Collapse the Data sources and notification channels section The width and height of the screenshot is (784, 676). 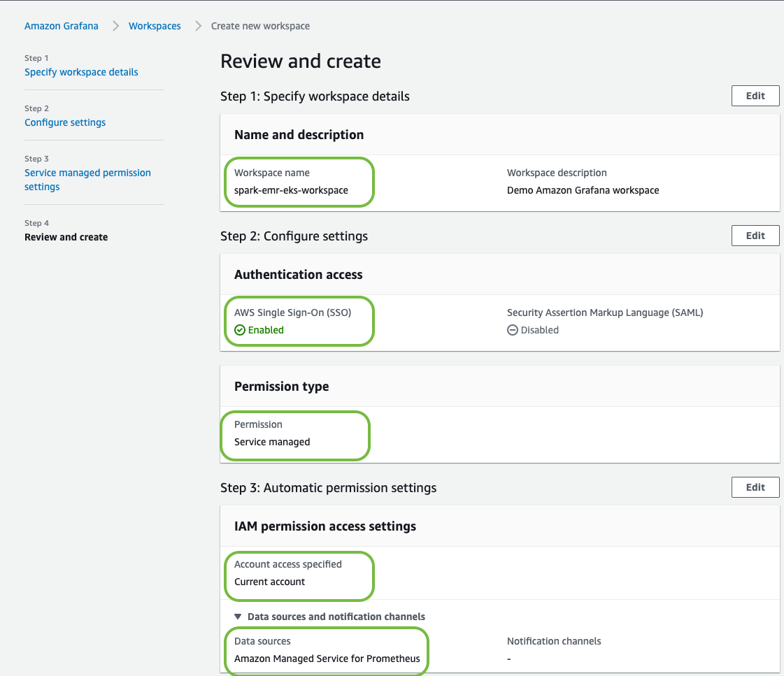tap(238, 617)
